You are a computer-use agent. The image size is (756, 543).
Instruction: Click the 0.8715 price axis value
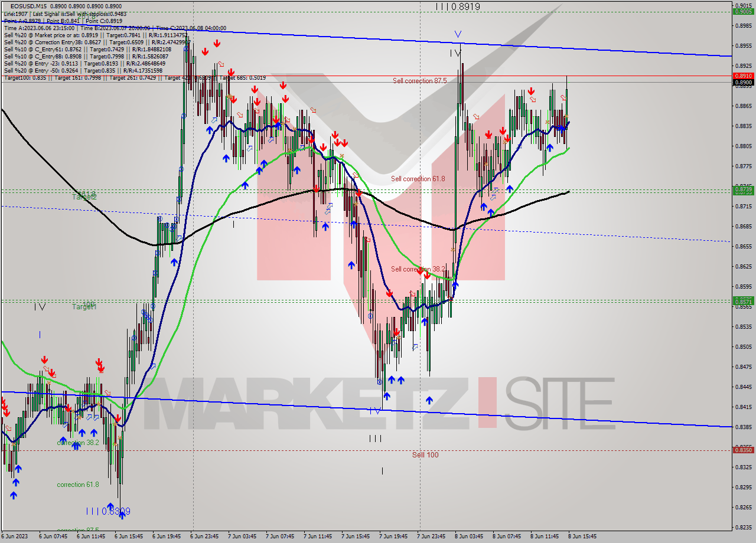(x=743, y=207)
